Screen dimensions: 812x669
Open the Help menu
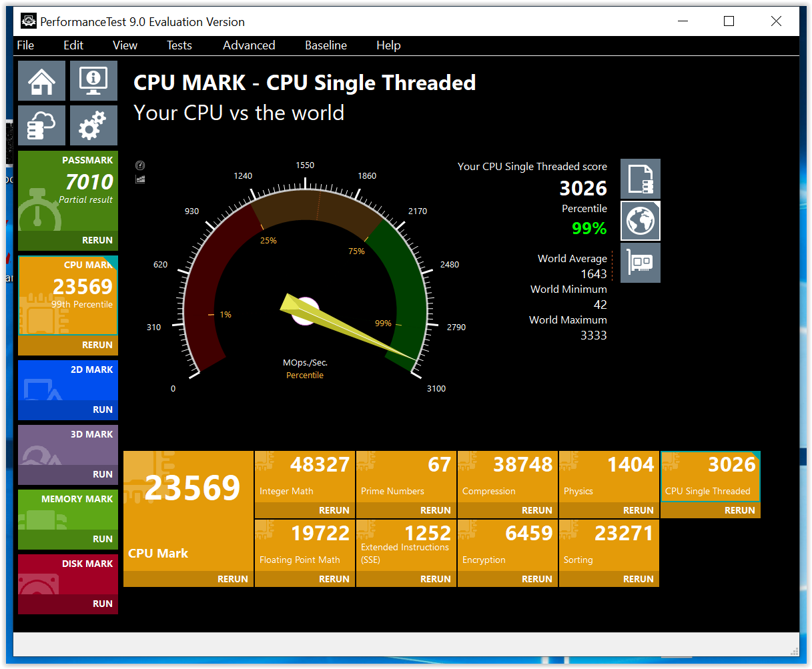pos(388,45)
